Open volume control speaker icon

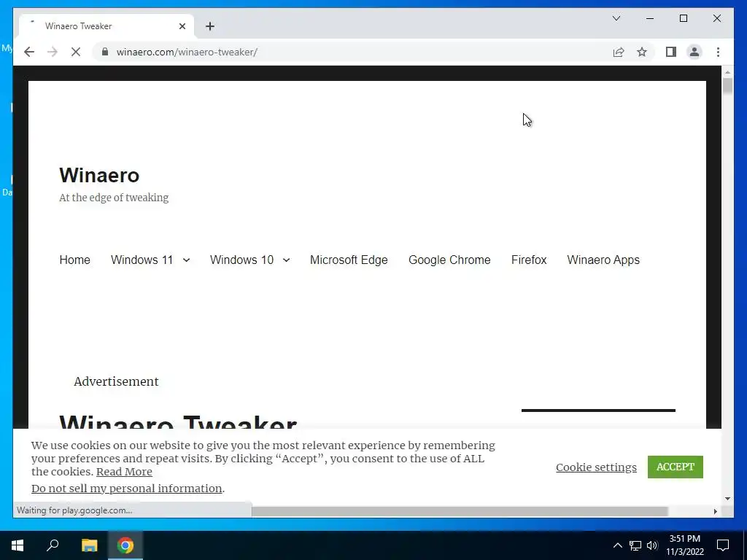coord(652,545)
